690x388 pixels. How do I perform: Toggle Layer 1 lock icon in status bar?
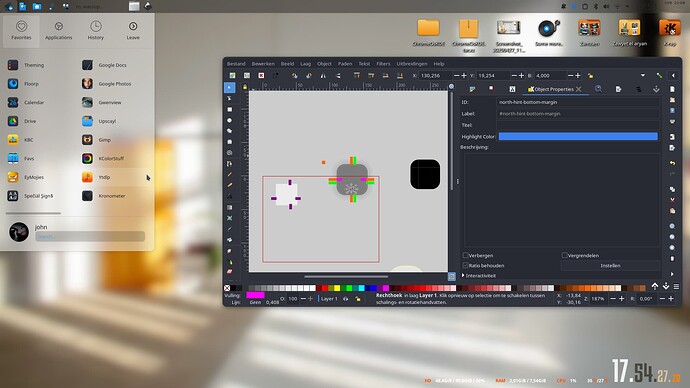pos(358,299)
